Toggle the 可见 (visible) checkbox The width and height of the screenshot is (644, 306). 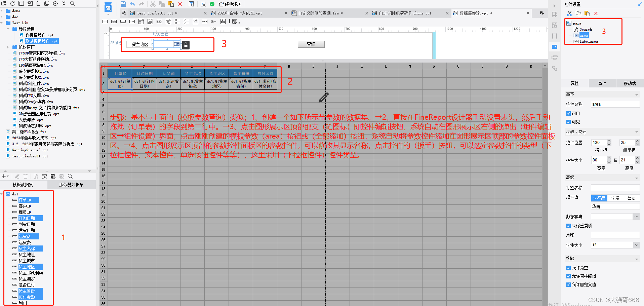coord(568,122)
